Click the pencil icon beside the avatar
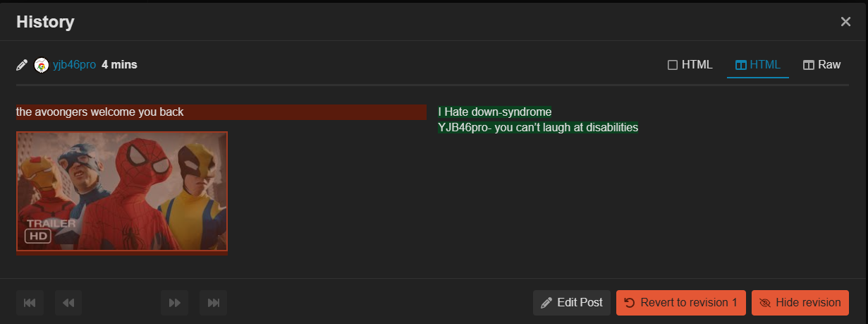 [23, 65]
